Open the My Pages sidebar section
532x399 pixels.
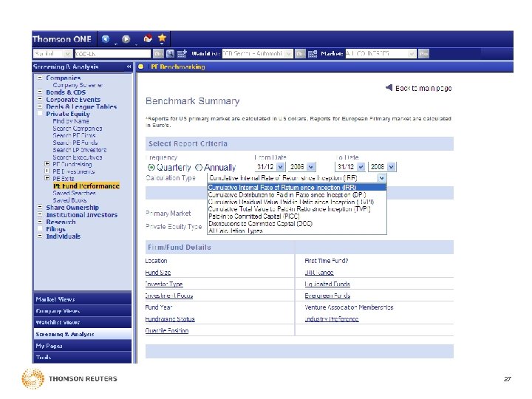[83, 345]
